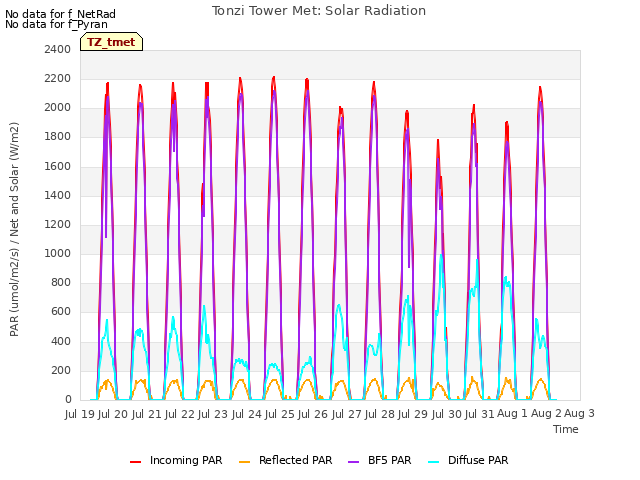This screenshot has width=640, height=480.
Task: Click the cyan Diffuse PAR legend swatch
Action: (434, 462)
